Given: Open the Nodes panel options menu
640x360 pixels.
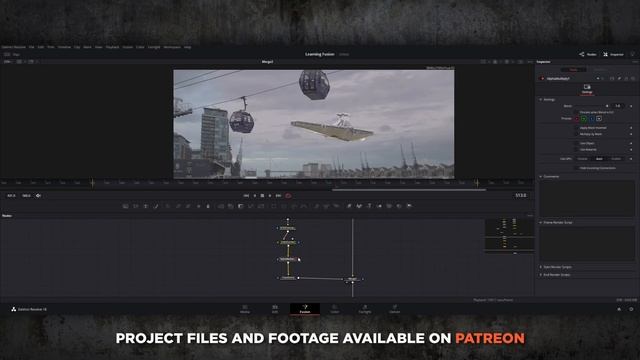Looking at the screenshot, I should (x=530, y=216).
